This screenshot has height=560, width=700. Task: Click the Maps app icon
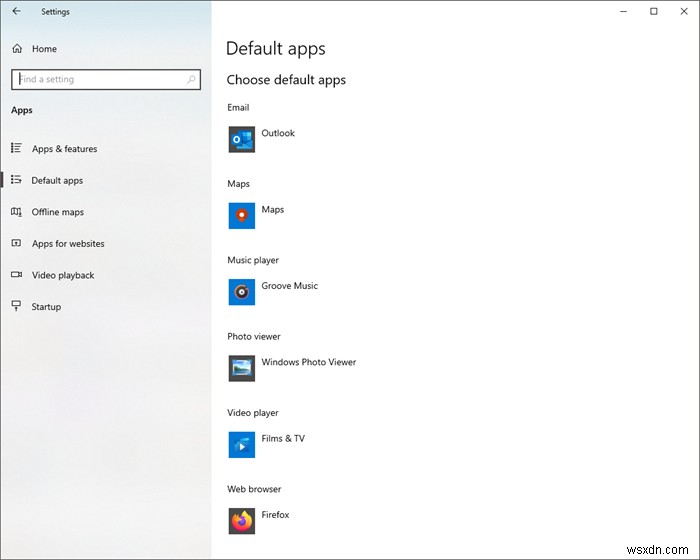(x=242, y=216)
